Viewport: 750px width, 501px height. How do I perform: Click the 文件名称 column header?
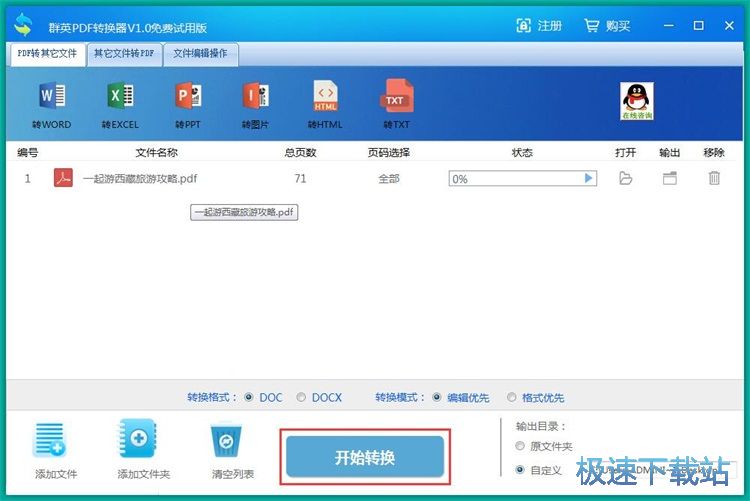click(x=156, y=153)
